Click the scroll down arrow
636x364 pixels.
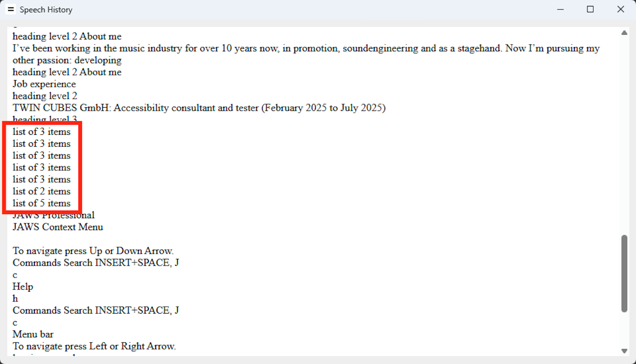tap(624, 351)
